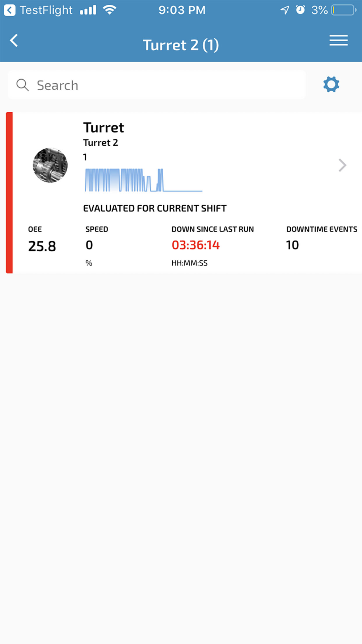The width and height of the screenshot is (362, 644).
Task: Tap the alarm clock status icon
Action: point(300,10)
